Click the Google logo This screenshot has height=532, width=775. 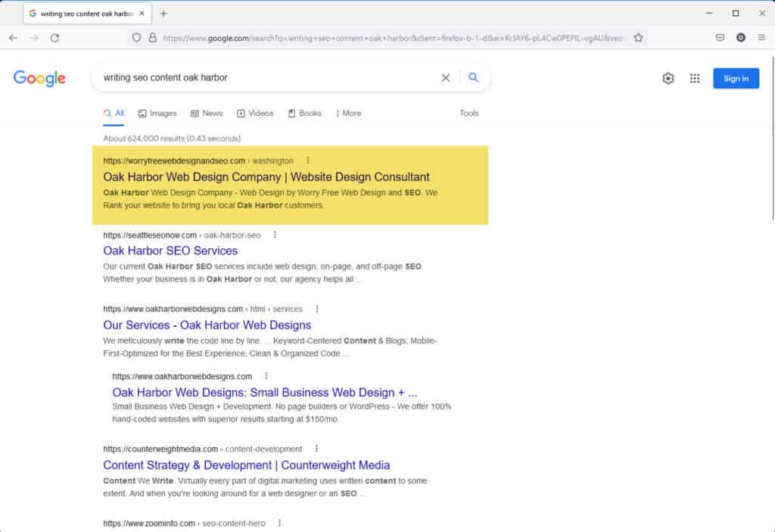click(39, 78)
